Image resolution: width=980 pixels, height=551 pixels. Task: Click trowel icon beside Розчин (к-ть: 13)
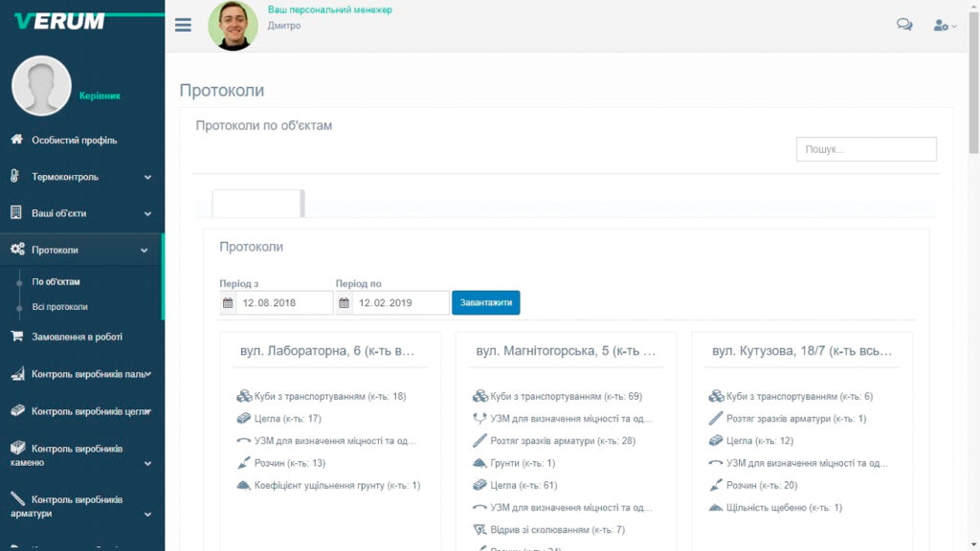click(x=244, y=463)
